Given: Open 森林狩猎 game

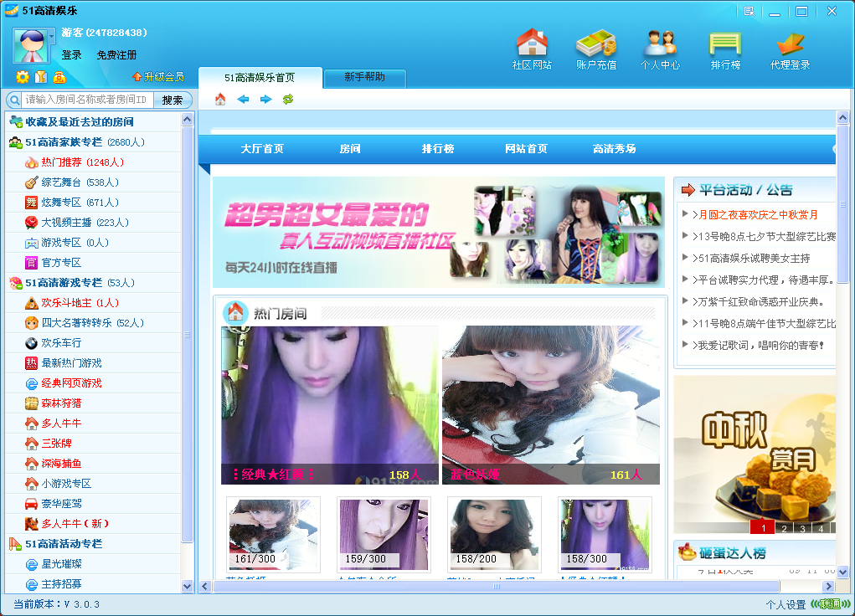Looking at the screenshot, I should coord(93,403).
